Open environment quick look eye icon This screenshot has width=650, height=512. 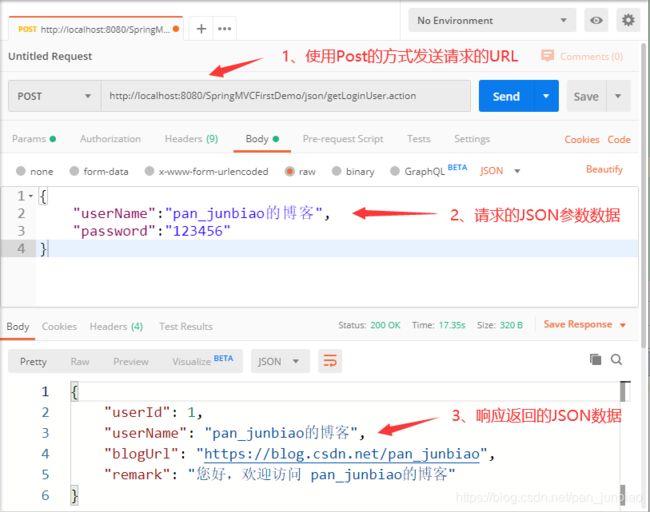click(597, 20)
